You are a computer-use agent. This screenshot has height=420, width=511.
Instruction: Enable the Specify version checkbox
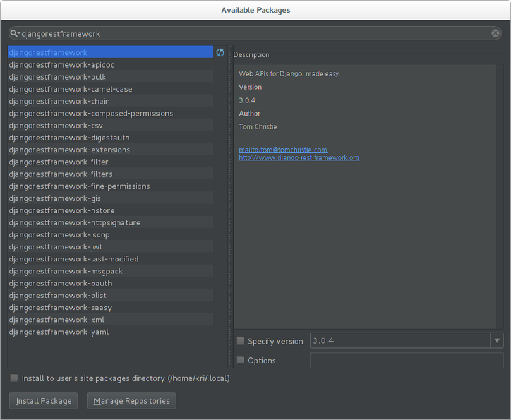[x=240, y=341]
